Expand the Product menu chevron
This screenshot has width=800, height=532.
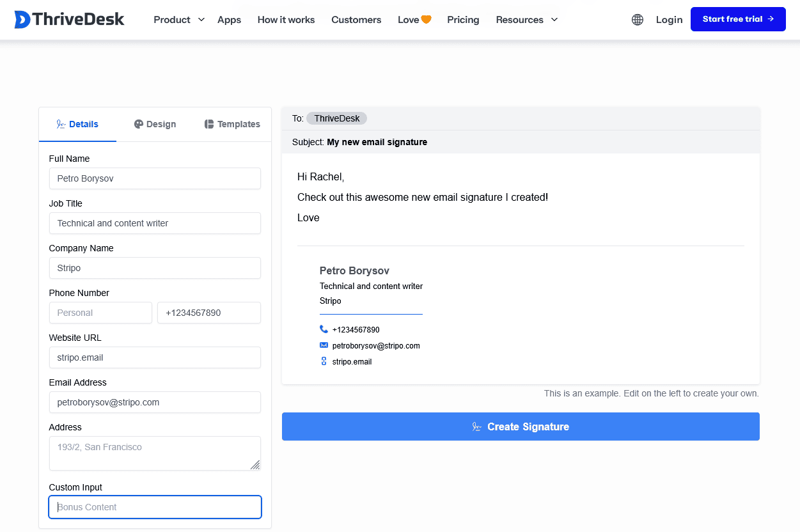coord(201,20)
